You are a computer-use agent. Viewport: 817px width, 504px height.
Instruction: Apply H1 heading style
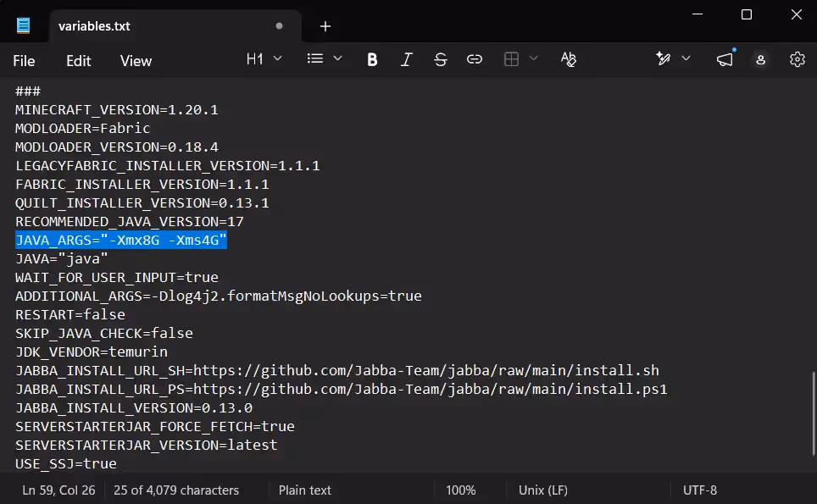coord(255,58)
